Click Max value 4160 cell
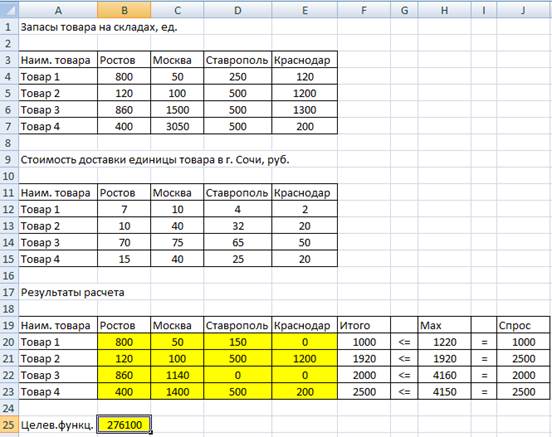This screenshot has width=552, height=437. (x=444, y=375)
